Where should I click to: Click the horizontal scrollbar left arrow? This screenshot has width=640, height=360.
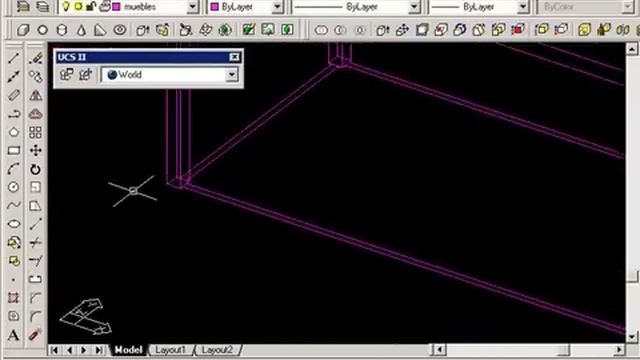439,350
